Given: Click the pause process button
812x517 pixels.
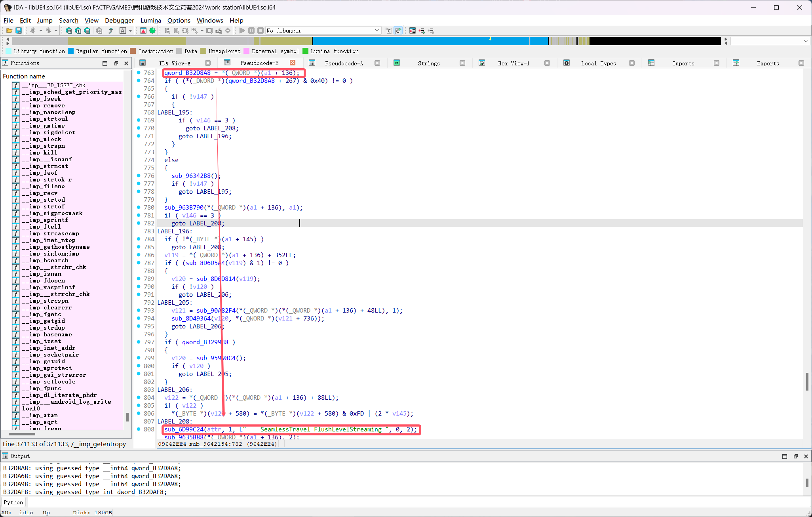Looking at the screenshot, I should point(251,31).
